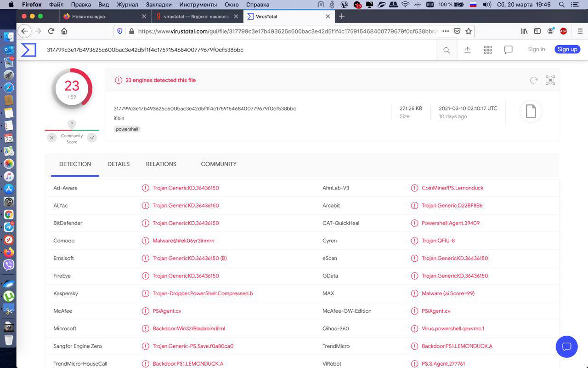The height and width of the screenshot is (368, 588).
Task: Open uTorrent from the Dock
Action: tap(9, 296)
